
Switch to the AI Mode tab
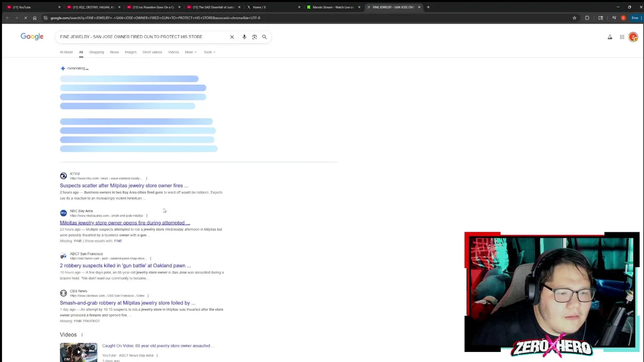(x=66, y=52)
